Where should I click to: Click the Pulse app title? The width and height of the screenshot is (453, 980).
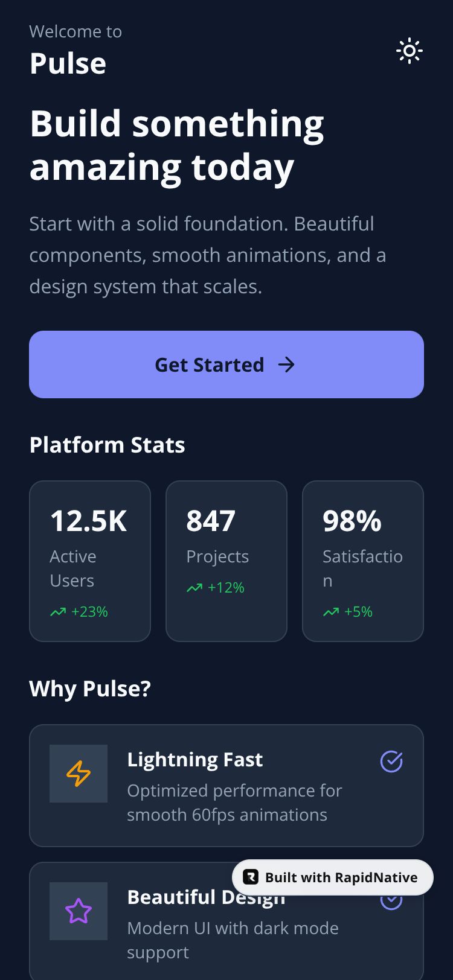click(68, 63)
